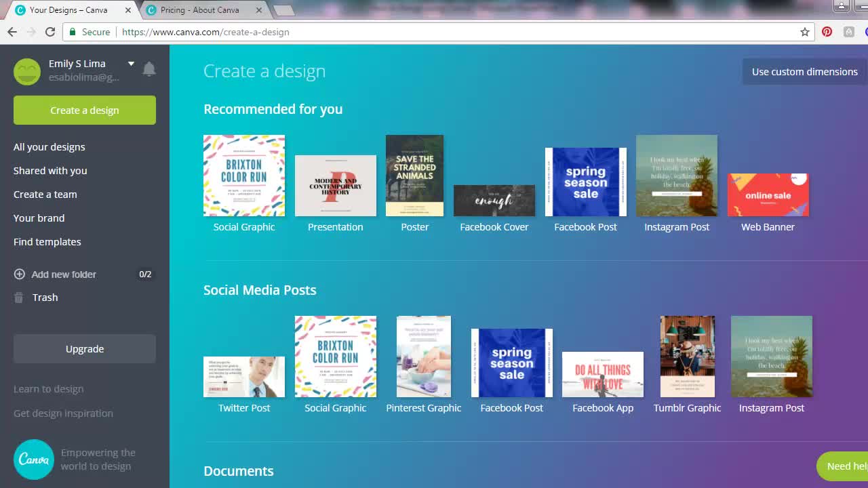Choose the recommended Social Graphic thumbnail
Image resolution: width=868 pixels, height=488 pixels.
point(244,176)
